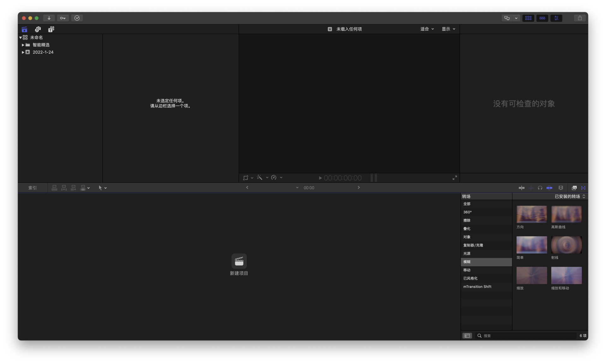Toggle the browser panel button
The height and width of the screenshot is (364, 606).
tap(528, 18)
